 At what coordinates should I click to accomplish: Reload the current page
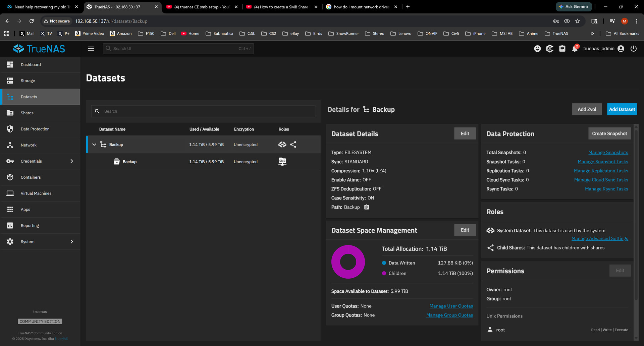pos(32,21)
